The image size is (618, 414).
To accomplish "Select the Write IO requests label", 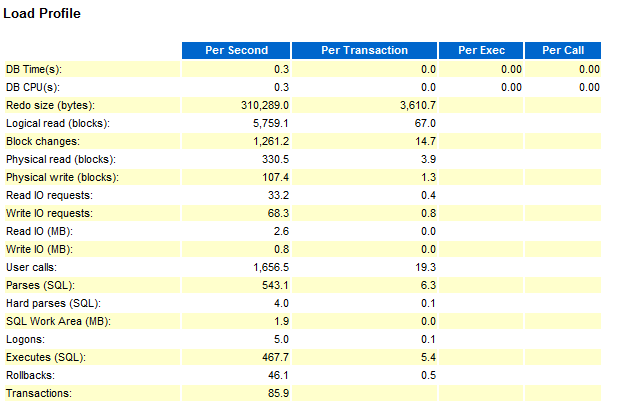I will (x=50, y=214).
